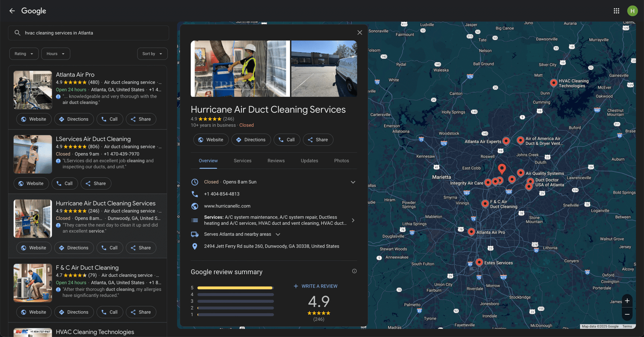Share from Hurricane details panel
644x337 pixels.
click(x=318, y=140)
